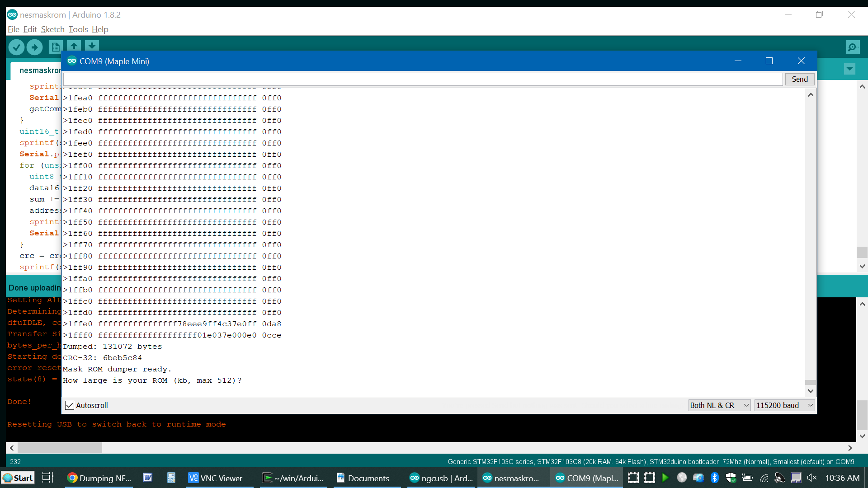868x488 pixels.
Task: Click the Open sketch up-arrow icon
Action: tap(74, 46)
